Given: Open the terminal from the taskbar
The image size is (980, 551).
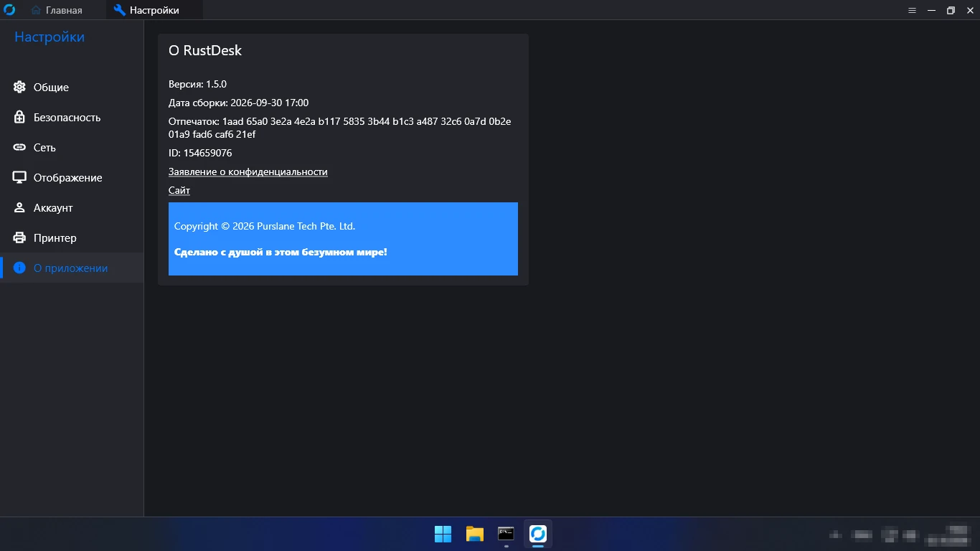Looking at the screenshot, I should point(506,534).
